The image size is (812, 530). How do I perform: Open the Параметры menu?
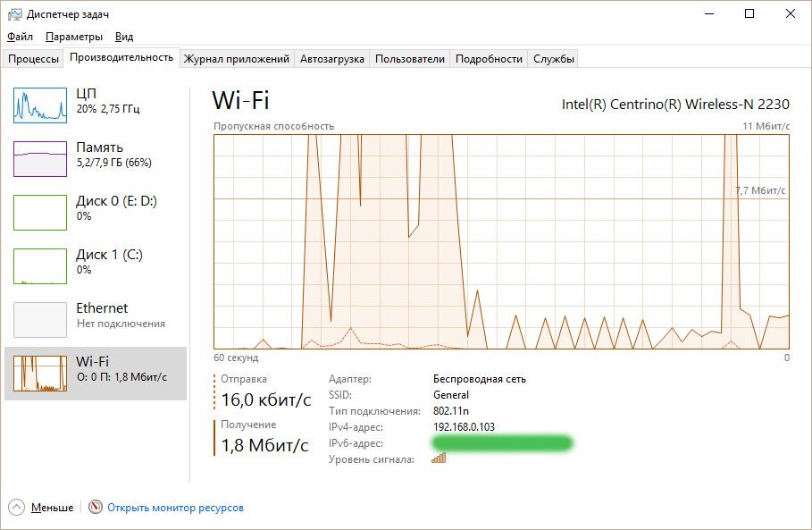pos(74,37)
